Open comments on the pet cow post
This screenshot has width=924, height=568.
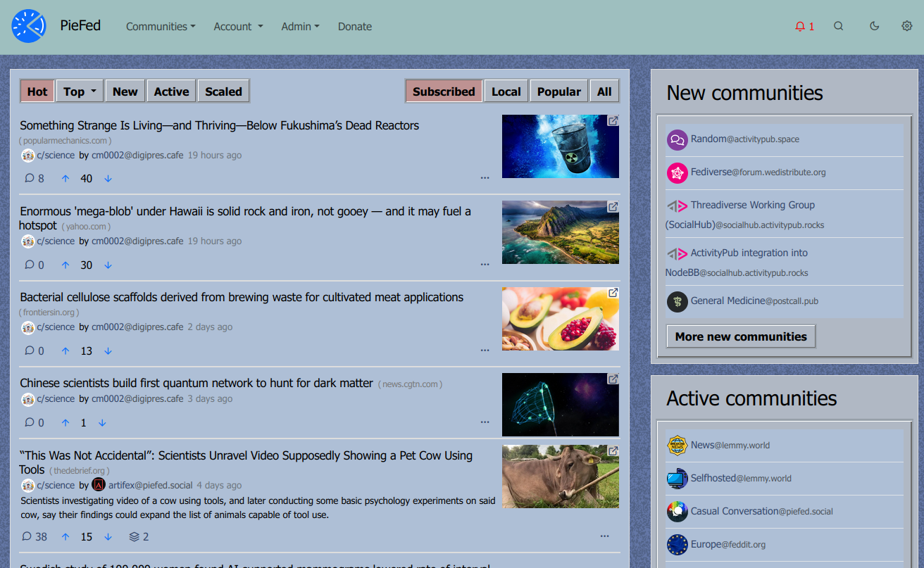(35, 536)
